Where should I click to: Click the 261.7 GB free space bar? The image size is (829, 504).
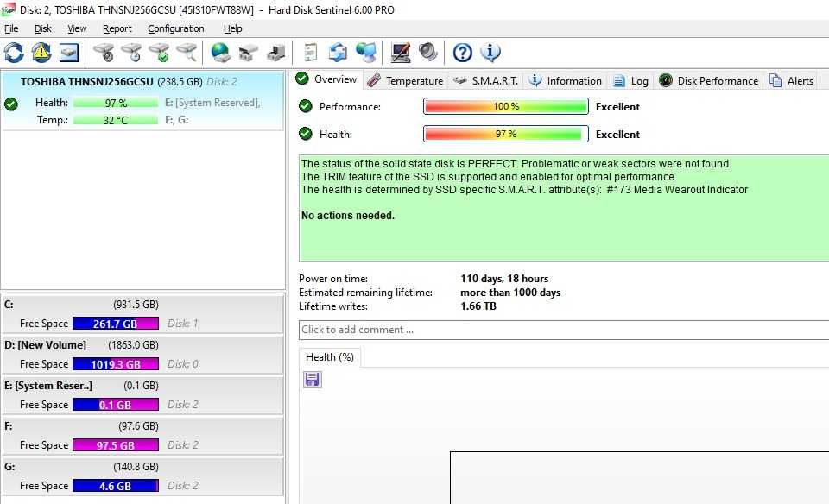pyautogui.click(x=115, y=324)
